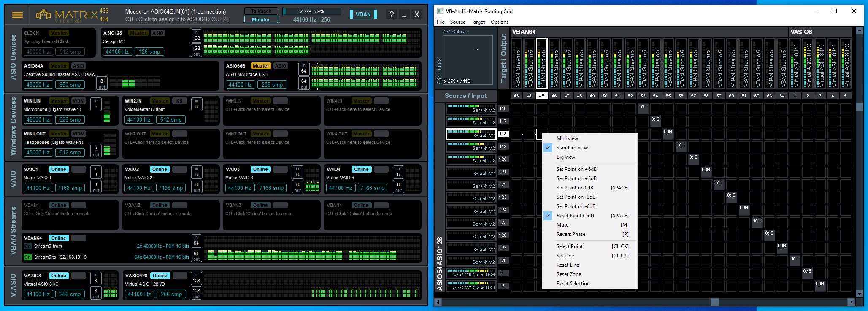Enable the VBAN1 Online button
The width and height of the screenshot is (868, 311).
coord(59,205)
